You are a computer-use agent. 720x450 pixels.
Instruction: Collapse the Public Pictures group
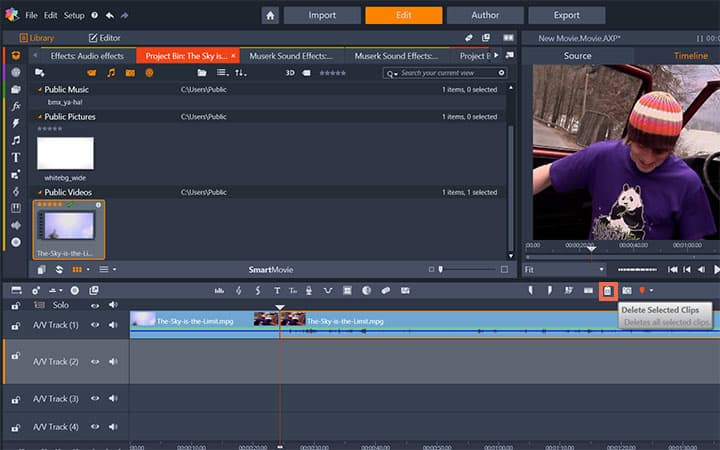point(40,117)
